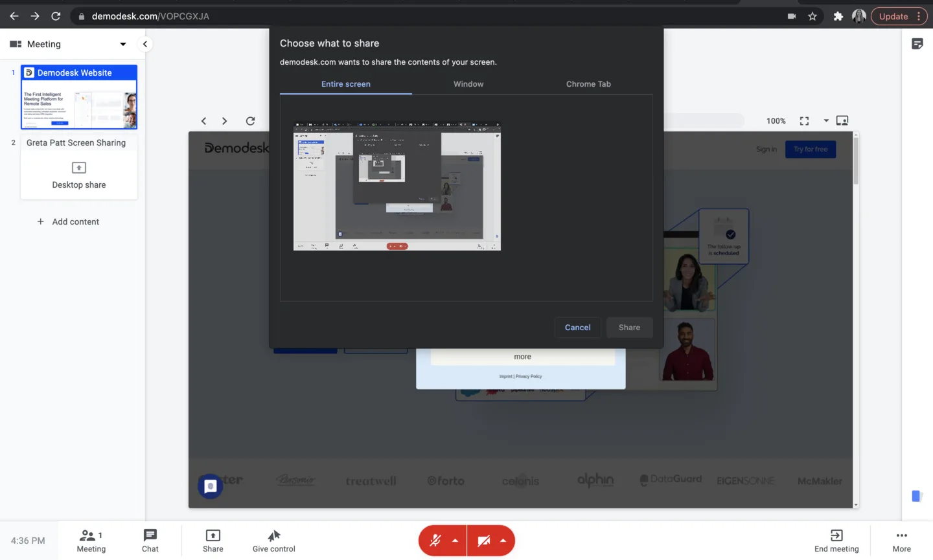Switch to the Entire screen tab

point(346,84)
